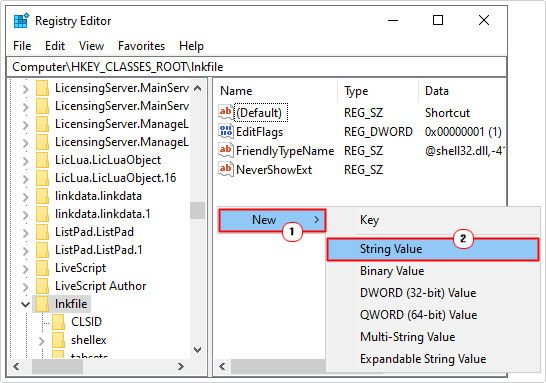The image size is (546, 383).
Task: Select the NeverShowExt value name
Action: [x=274, y=170]
